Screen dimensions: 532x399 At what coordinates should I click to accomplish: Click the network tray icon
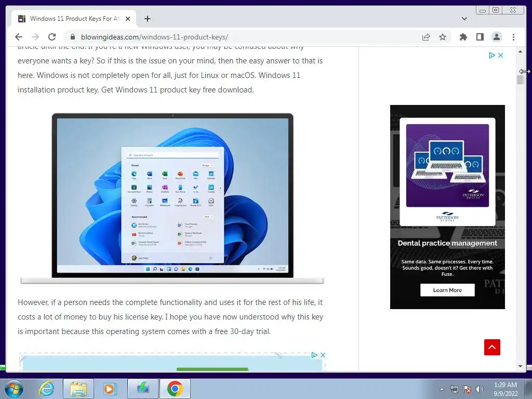click(x=454, y=389)
